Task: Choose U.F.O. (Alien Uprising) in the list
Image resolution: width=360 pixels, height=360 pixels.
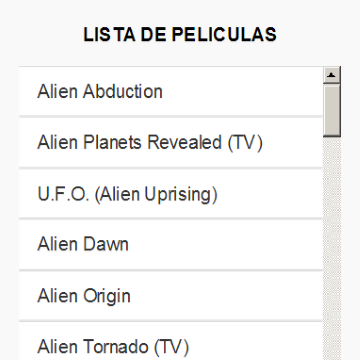Action: point(171,194)
